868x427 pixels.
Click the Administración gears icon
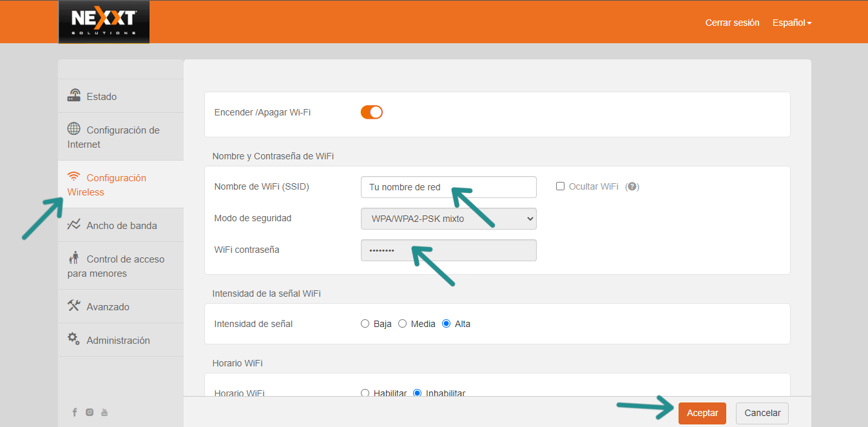pos(74,339)
